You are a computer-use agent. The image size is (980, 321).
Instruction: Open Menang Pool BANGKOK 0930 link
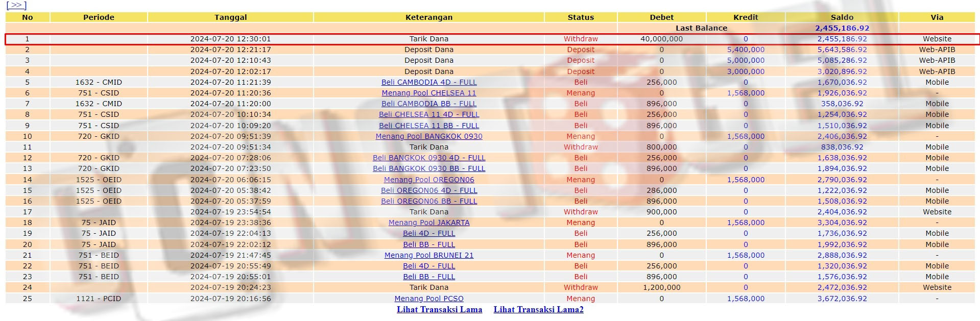(428, 136)
